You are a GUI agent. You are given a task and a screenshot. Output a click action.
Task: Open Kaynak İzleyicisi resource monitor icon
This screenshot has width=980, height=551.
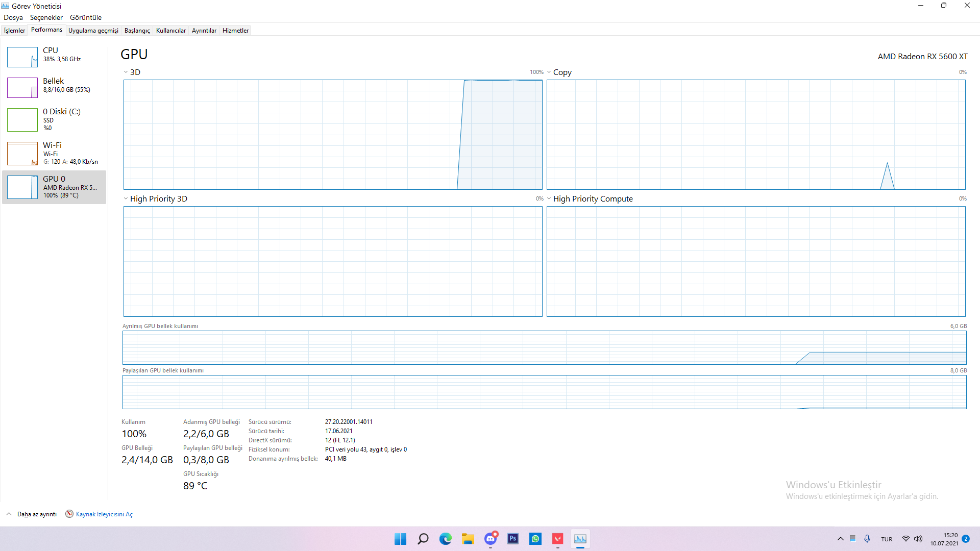[x=69, y=514]
